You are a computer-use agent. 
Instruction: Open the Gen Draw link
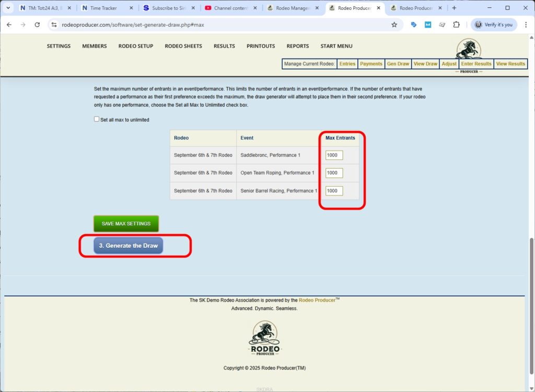pyautogui.click(x=398, y=64)
